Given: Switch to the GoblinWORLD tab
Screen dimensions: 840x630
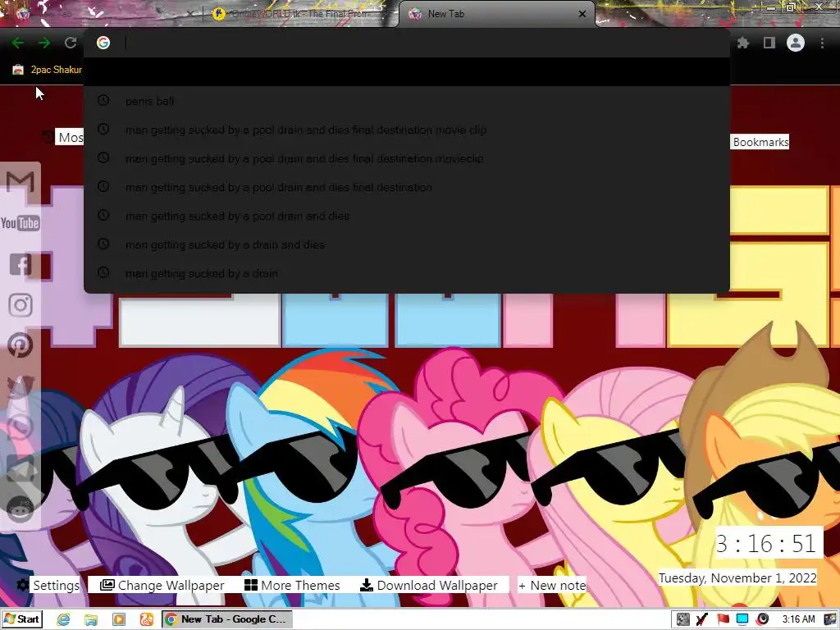Looking at the screenshot, I should (x=300, y=14).
